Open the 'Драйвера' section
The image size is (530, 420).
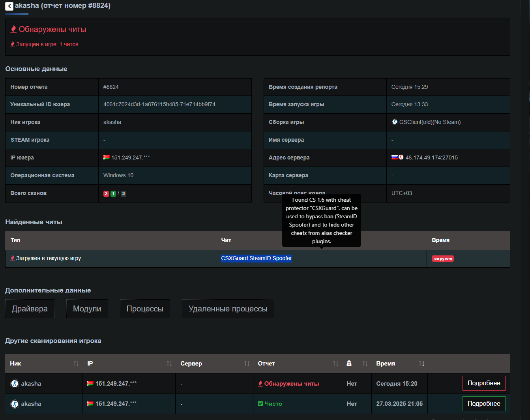point(30,309)
